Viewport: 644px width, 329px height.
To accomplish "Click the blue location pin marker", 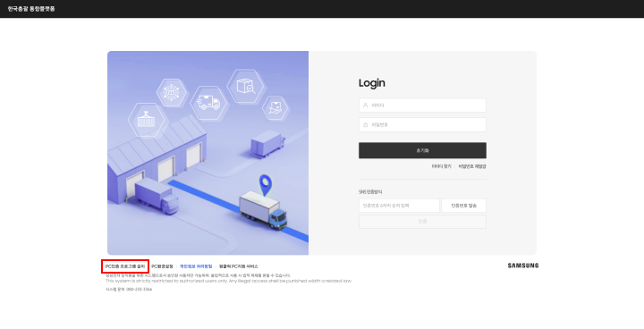I will tap(266, 185).
